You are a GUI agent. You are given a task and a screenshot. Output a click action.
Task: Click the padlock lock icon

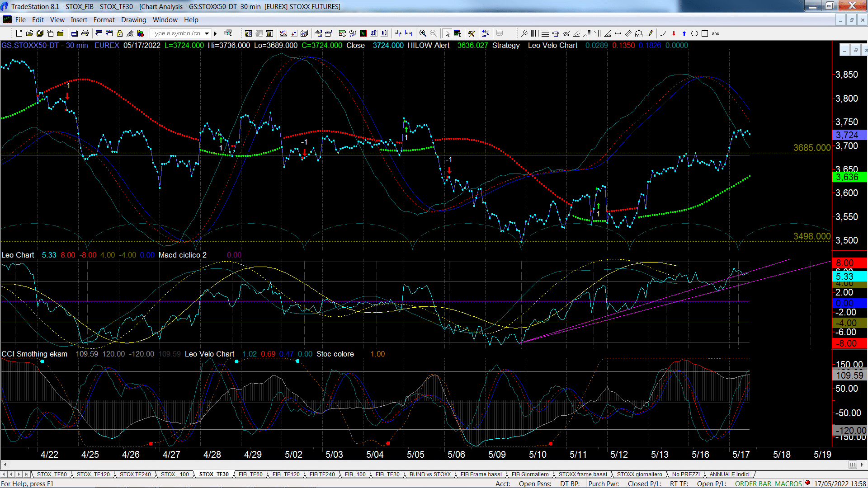pos(120,33)
